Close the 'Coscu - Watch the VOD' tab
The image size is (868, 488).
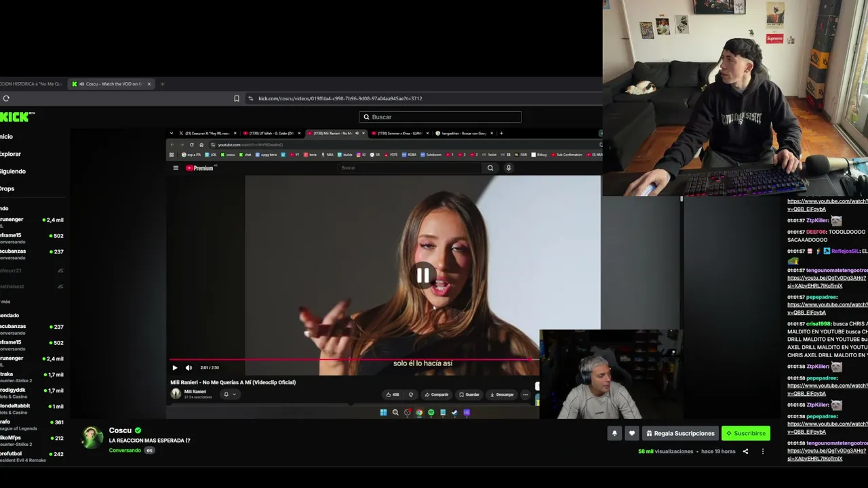[x=149, y=84]
